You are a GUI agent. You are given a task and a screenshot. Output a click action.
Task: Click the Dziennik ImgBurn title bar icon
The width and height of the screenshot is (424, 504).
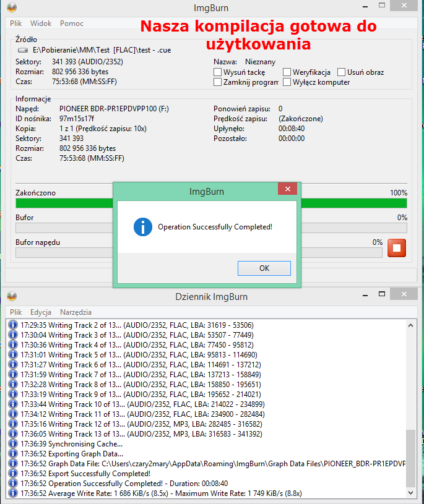[12, 296]
